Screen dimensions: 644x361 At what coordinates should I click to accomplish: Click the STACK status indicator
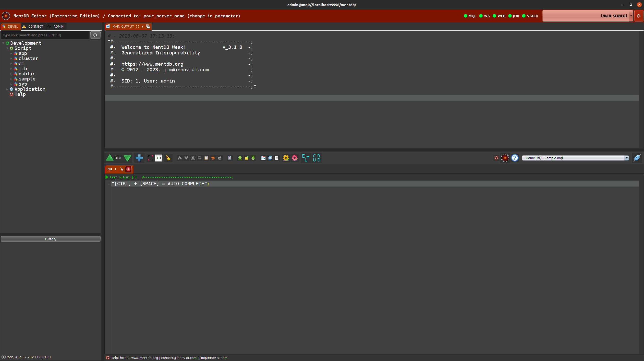pos(530,16)
